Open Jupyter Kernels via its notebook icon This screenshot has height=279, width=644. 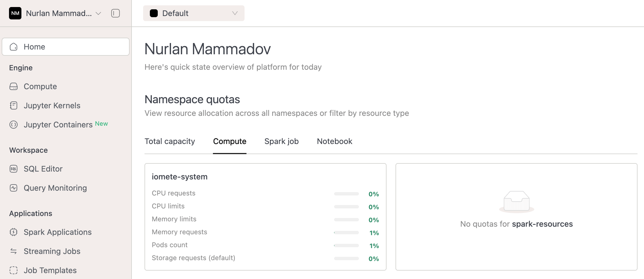(x=14, y=105)
